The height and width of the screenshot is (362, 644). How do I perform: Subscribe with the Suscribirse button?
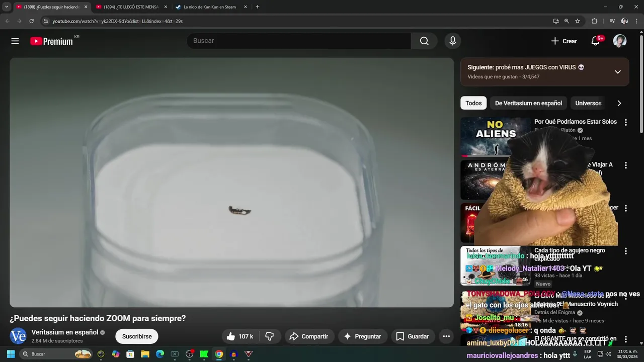click(137, 336)
